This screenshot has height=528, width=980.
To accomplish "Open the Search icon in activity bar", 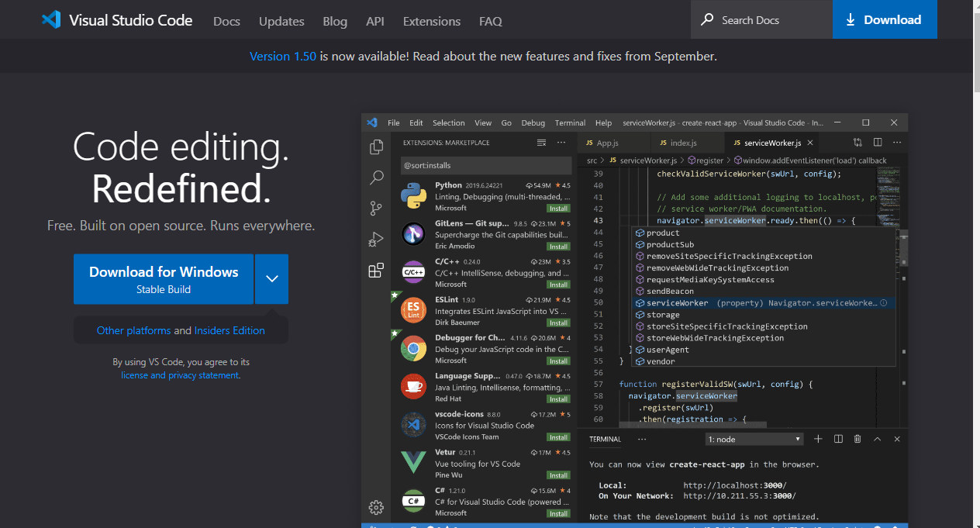I will pos(376,178).
